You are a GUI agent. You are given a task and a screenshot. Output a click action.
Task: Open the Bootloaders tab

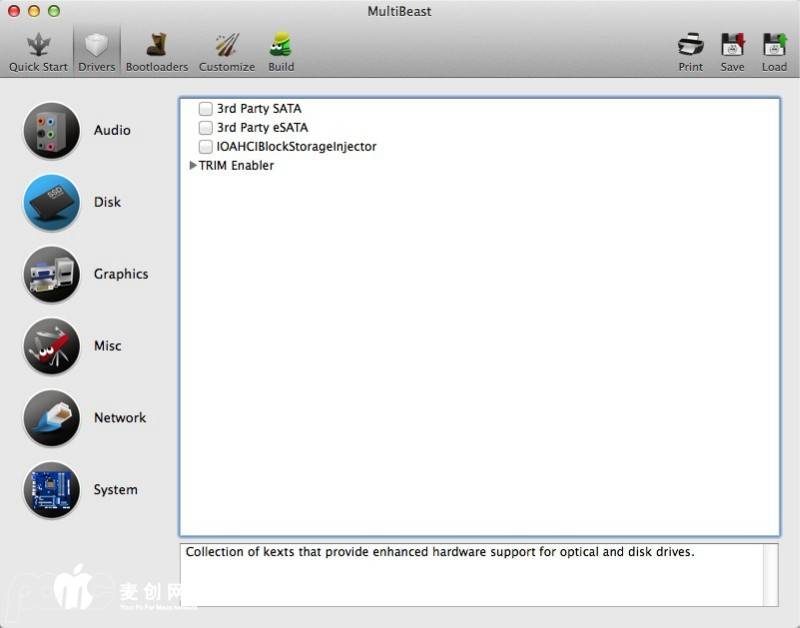point(156,51)
